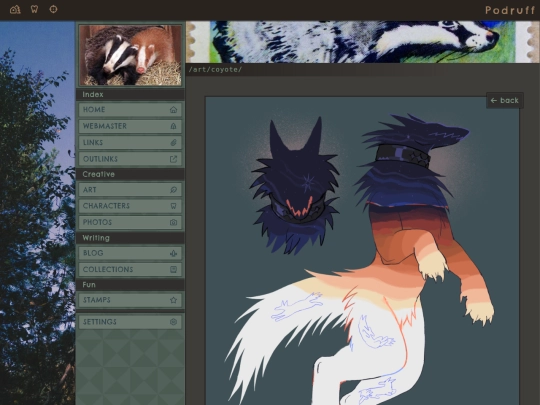Click the tooth icon on the CHARACTERS row
The image size is (540, 405).
173,206
